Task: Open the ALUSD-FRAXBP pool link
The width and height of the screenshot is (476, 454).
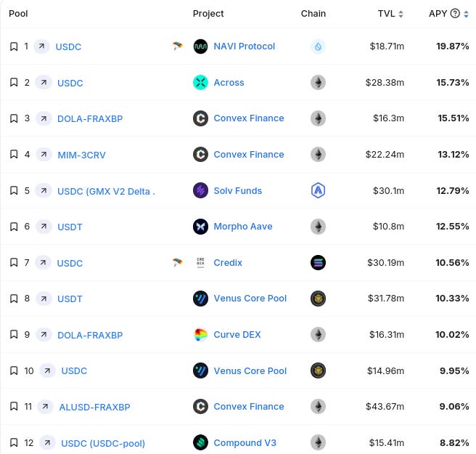Action: click(95, 407)
